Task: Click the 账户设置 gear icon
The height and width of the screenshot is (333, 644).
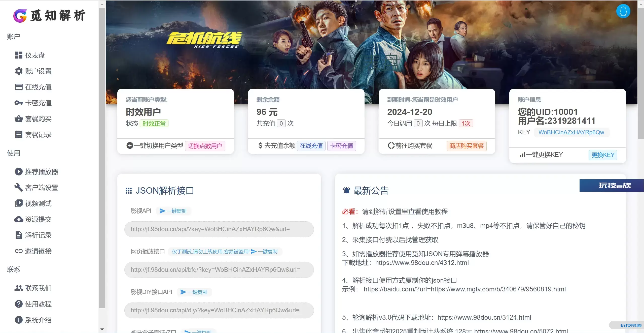Action: click(x=19, y=71)
